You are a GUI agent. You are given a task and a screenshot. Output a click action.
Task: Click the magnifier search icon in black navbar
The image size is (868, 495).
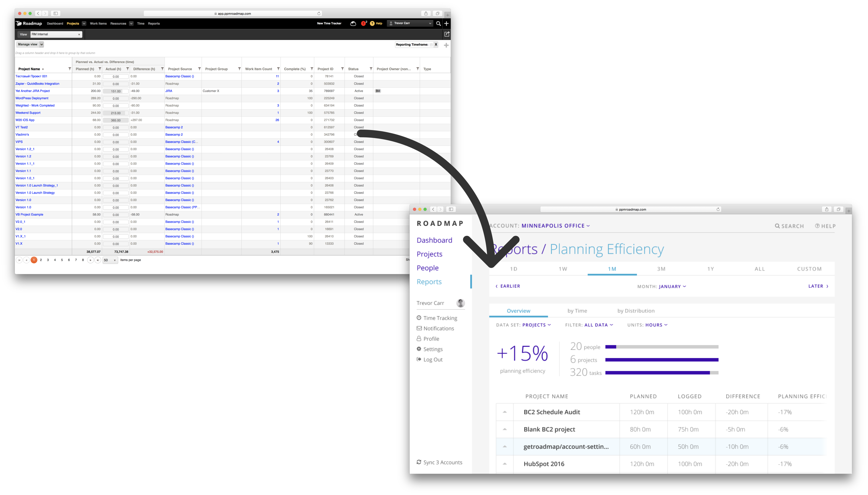coord(438,23)
